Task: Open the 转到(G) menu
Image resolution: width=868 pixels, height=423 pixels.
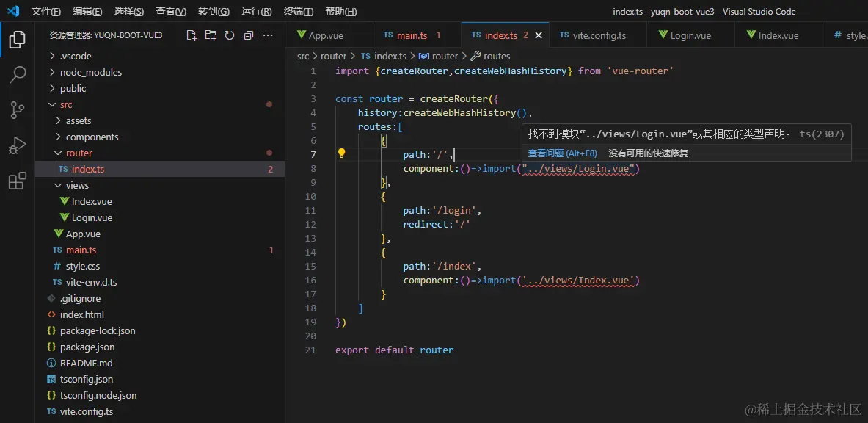Action: [x=214, y=12]
